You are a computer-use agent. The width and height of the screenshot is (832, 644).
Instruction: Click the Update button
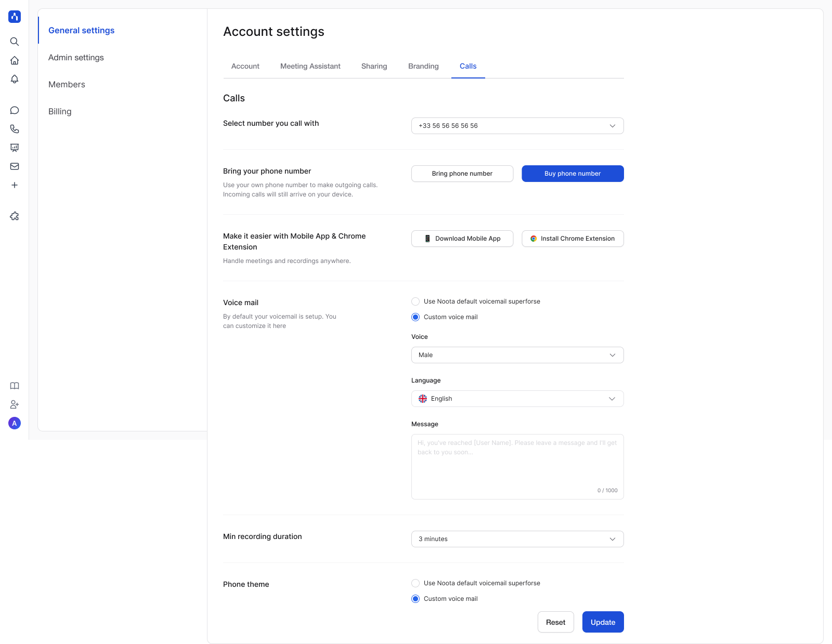[x=603, y=622]
